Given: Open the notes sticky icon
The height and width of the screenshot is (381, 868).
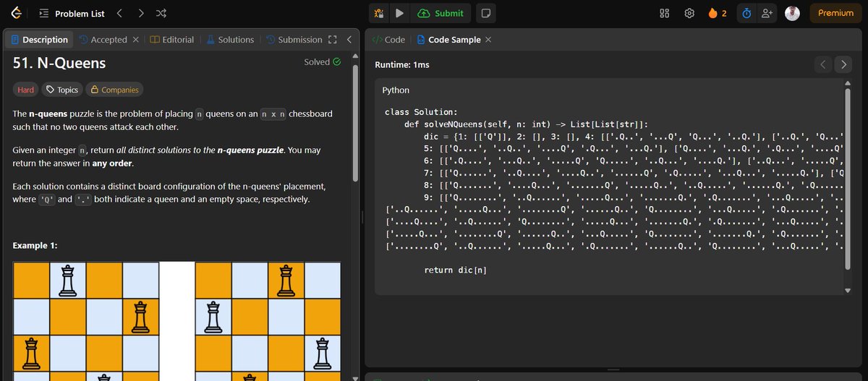Looking at the screenshot, I should click(487, 13).
